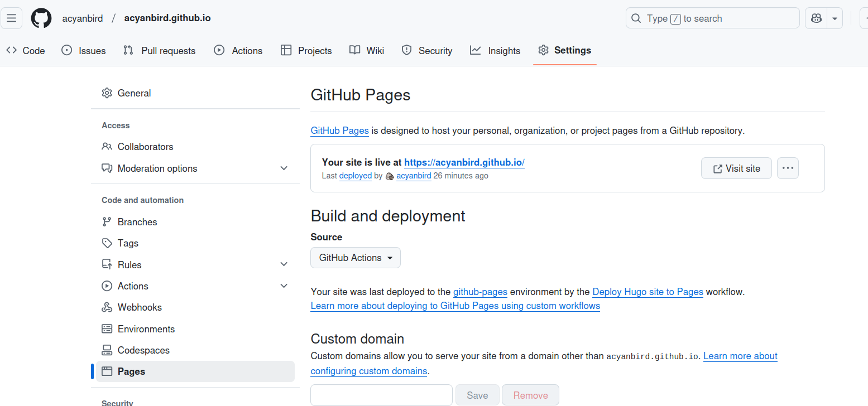868x406 pixels.
Task: Open Learn more about configuring custom domains
Action: (544, 364)
